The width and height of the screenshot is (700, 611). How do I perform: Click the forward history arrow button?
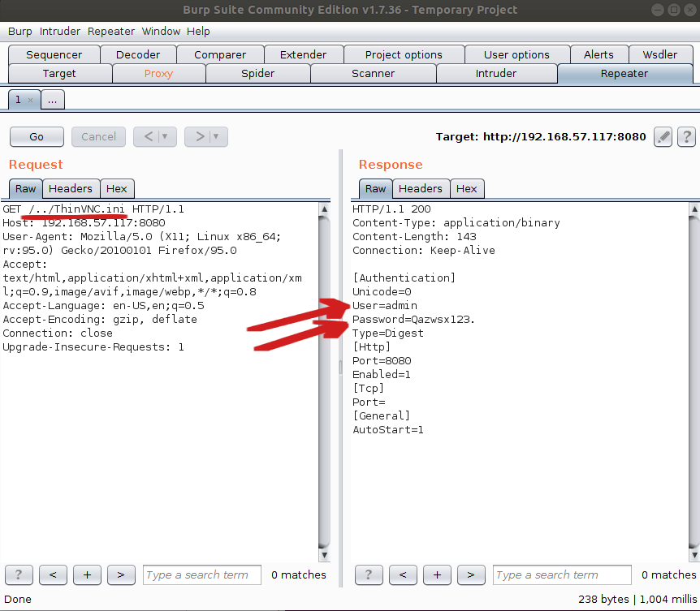(200, 136)
